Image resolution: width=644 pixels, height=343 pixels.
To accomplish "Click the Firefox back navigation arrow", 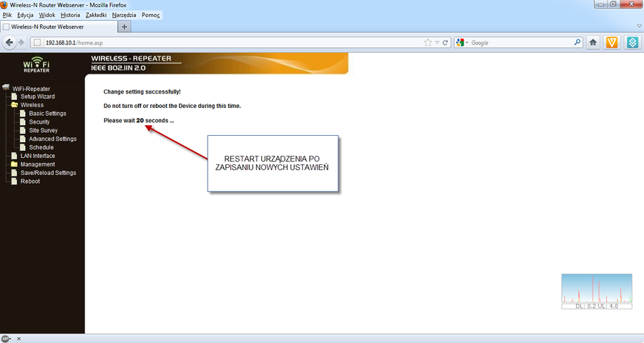I will pos(10,43).
